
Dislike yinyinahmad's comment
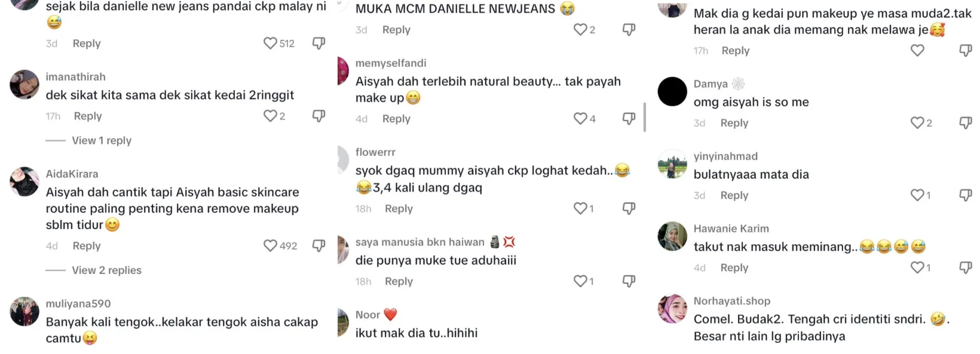coord(966,195)
